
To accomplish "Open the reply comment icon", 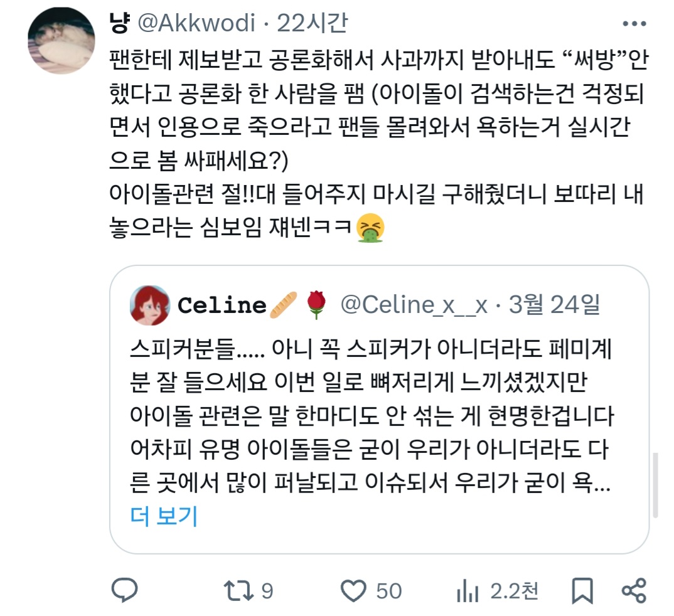I will (125, 590).
